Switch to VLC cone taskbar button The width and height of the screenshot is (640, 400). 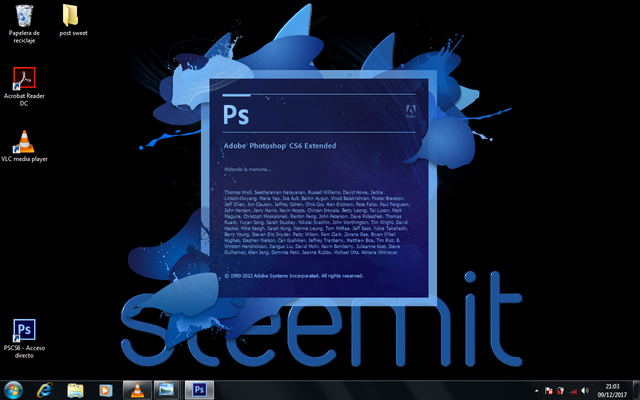pyautogui.click(x=137, y=390)
